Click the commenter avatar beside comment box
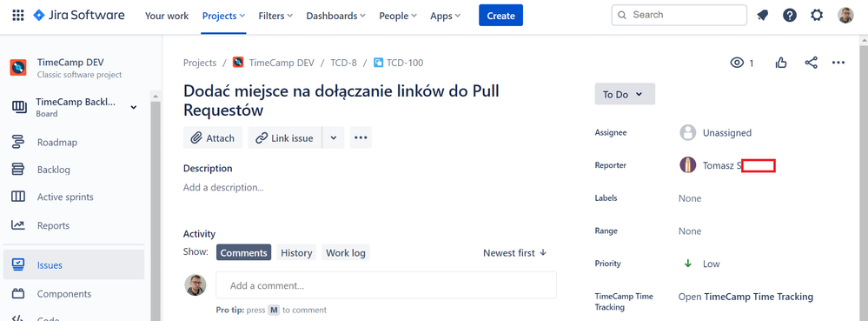Screen dimensions: 868x321 195,285
